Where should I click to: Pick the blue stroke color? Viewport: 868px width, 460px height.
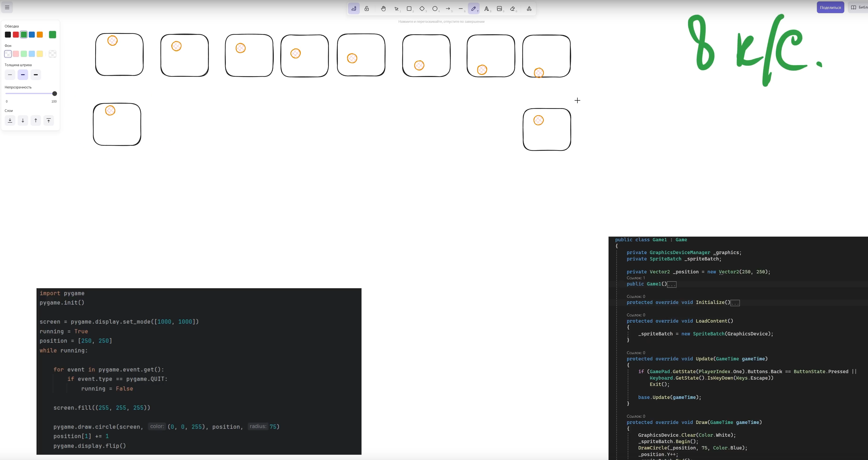tap(32, 35)
